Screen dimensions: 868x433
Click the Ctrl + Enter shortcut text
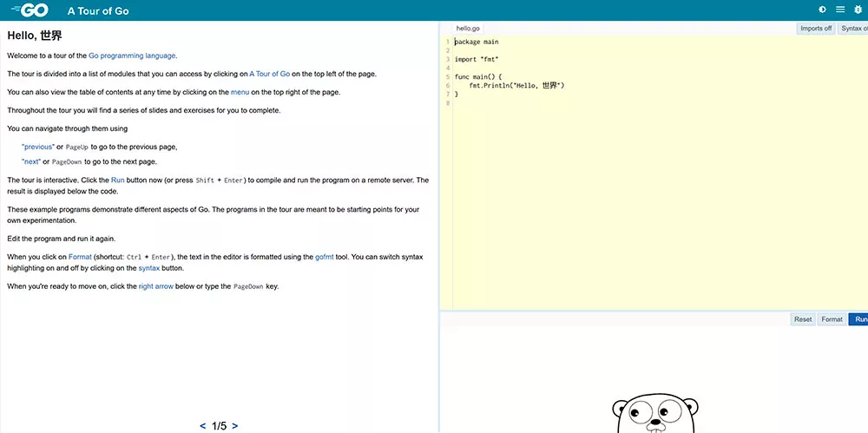pos(148,258)
